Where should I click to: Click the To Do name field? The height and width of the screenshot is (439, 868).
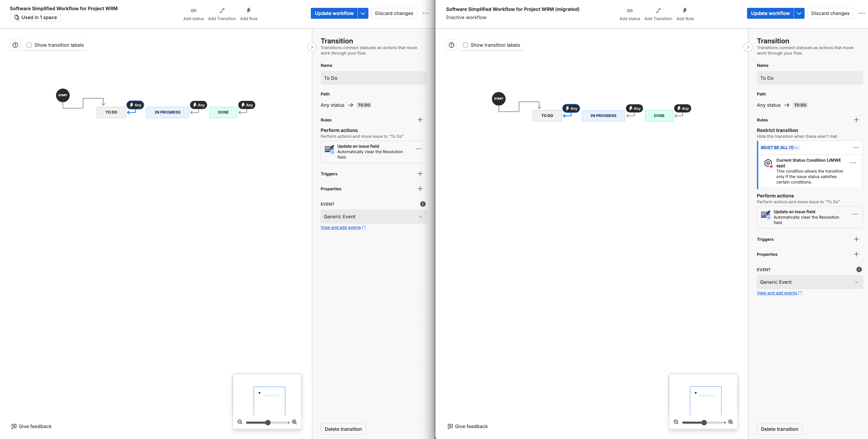374,78
